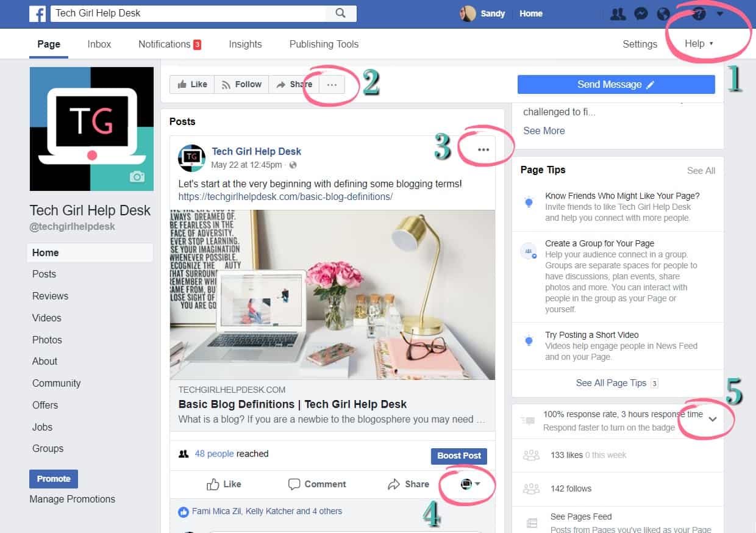Like the post with thumbs-up icon
The width and height of the screenshot is (756, 533).
pyautogui.click(x=224, y=484)
